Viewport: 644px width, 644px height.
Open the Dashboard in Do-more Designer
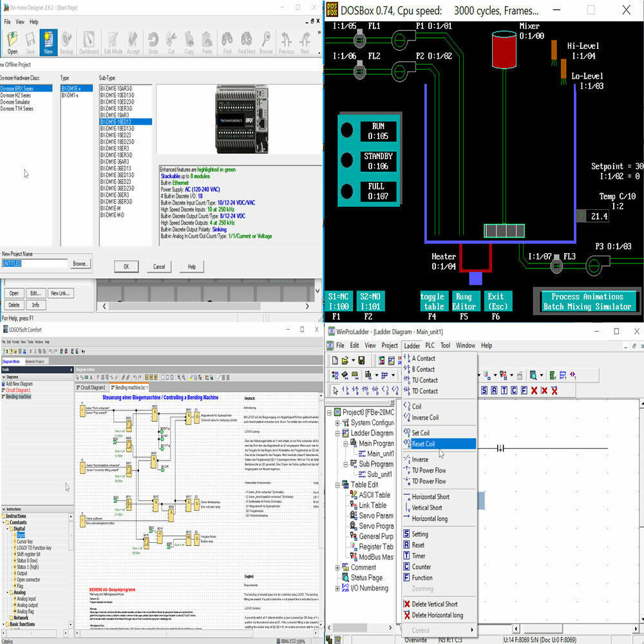[x=88, y=40]
